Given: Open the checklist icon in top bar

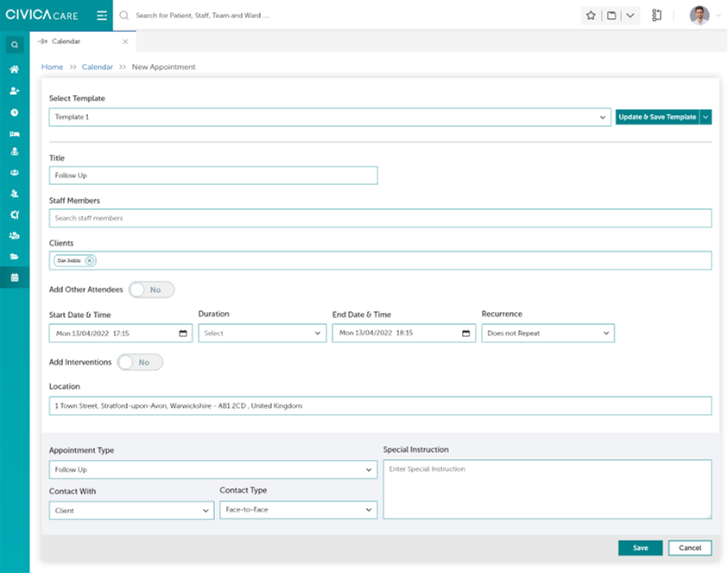Looking at the screenshot, I should coord(656,16).
